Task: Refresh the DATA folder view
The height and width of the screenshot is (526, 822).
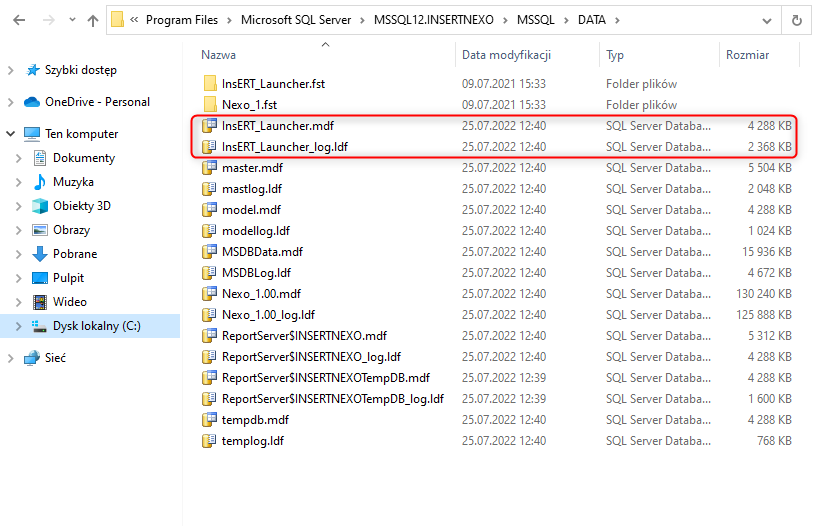Action: 796,20
